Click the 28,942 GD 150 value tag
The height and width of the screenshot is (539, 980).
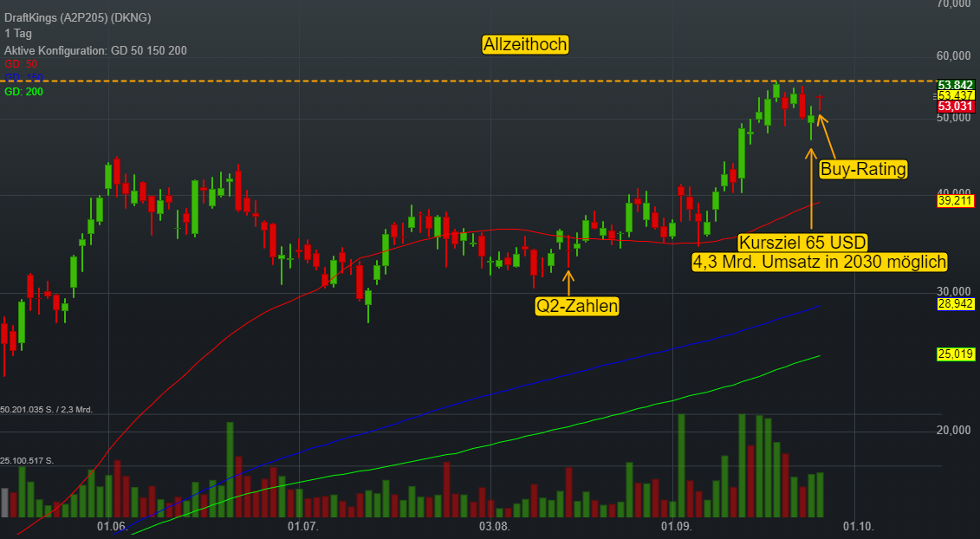tap(956, 304)
